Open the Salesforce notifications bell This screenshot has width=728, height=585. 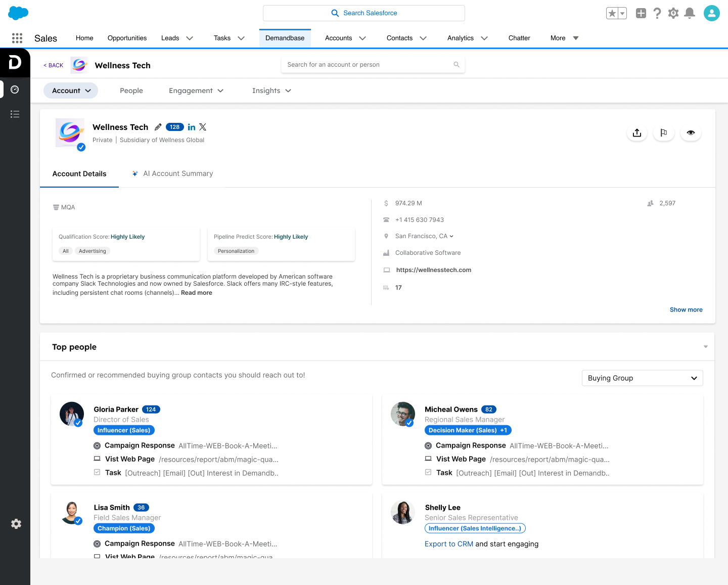[x=689, y=14]
